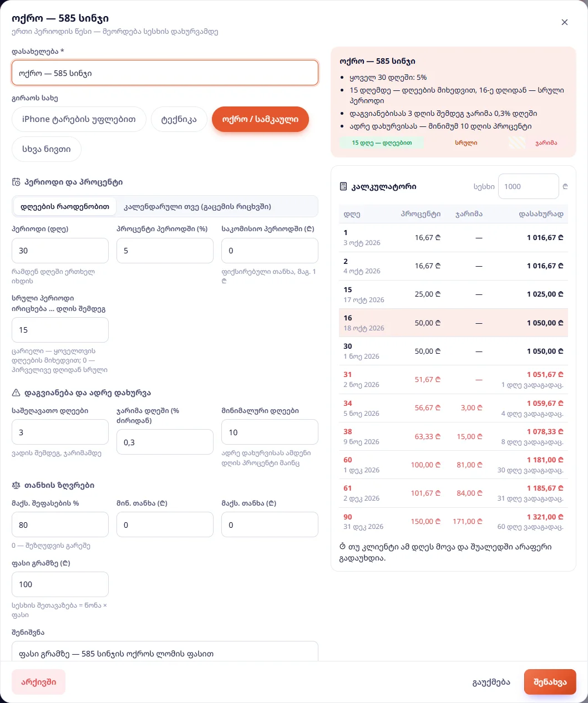The height and width of the screenshot is (703, 588).
Task: Click the არქივში archive button
Action: click(x=39, y=682)
